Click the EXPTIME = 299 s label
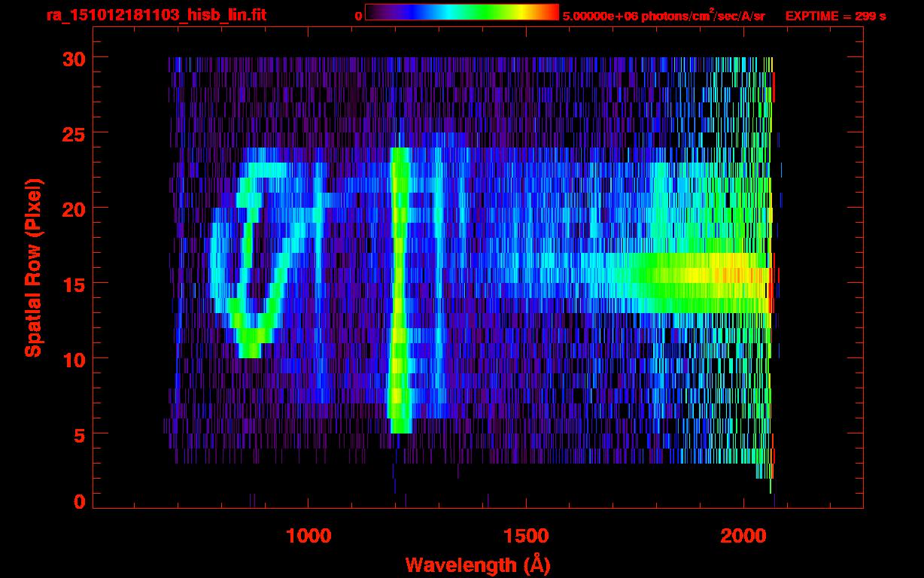Image resolution: width=924 pixels, height=578 pixels. tap(836, 16)
